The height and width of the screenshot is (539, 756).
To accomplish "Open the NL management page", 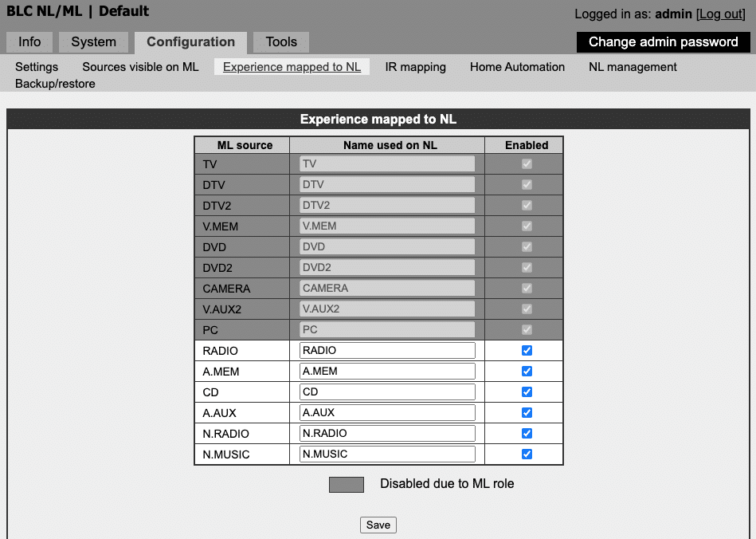I will 633,67.
